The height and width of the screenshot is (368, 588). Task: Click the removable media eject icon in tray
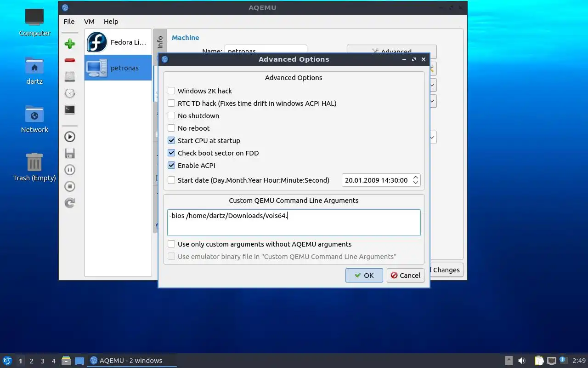click(509, 361)
